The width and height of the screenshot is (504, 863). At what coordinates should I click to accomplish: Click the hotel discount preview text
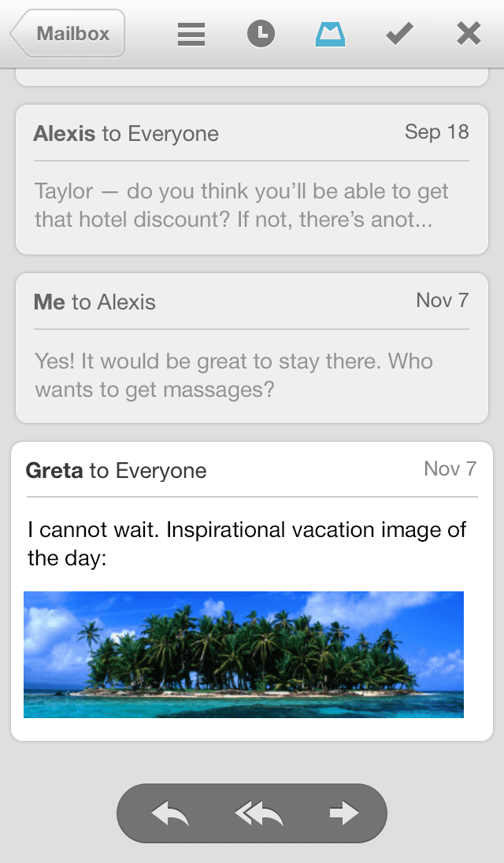click(x=241, y=205)
